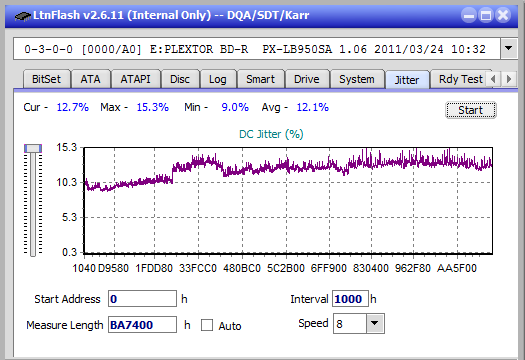Screen dimensions: 525x360
Task: Switch to the BitSet tab
Action: coord(46,79)
